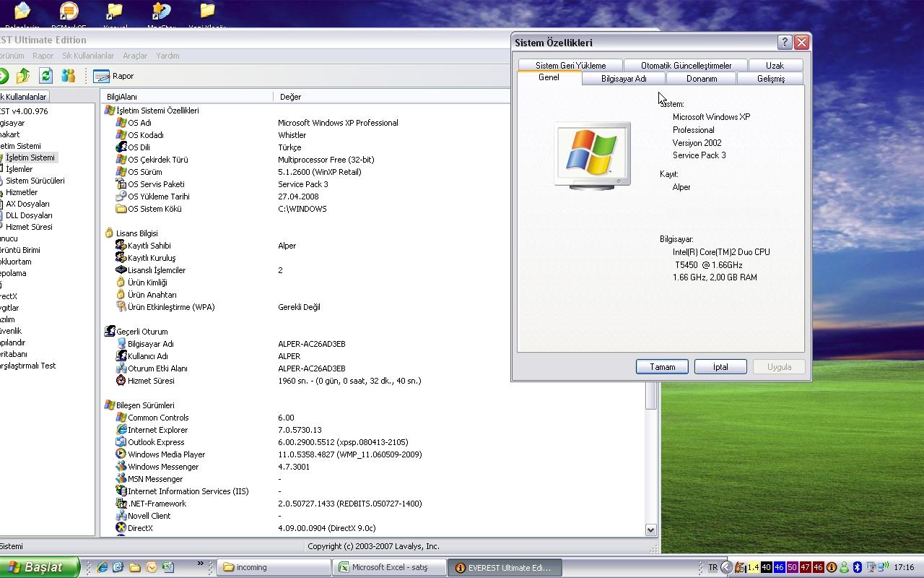Screen dimensions: 924x578
Task: Click the scroll down arrow in EVEREST list
Action: [650, 530]
